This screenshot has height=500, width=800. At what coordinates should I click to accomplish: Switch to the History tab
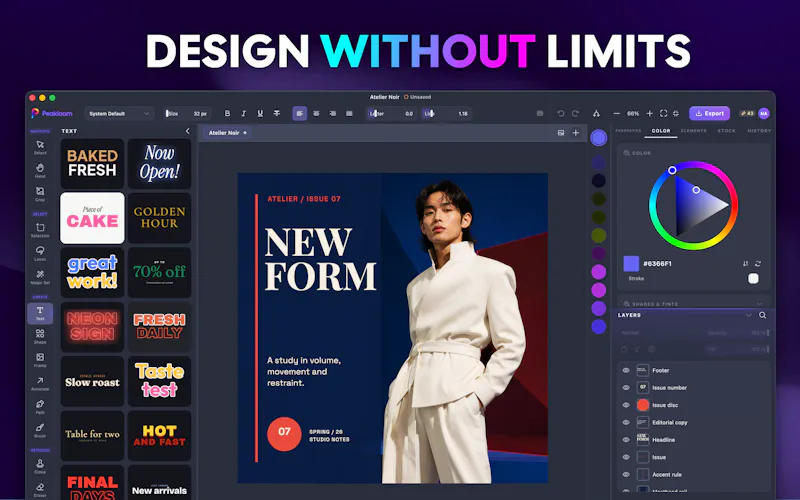pyautogui.click(x=759, y=131)
